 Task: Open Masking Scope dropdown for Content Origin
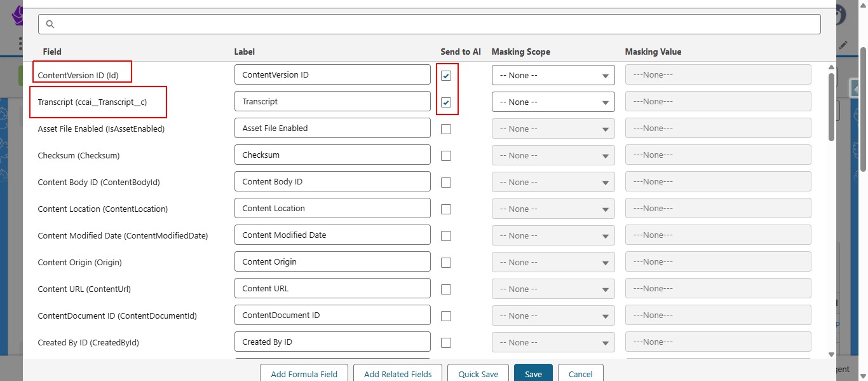pos(553,263)
